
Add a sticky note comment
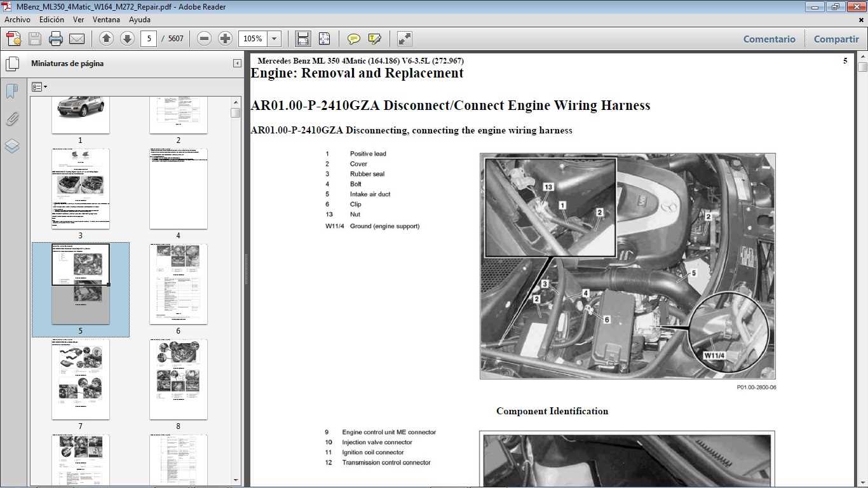pyautogui.click(x=354, y=39)
